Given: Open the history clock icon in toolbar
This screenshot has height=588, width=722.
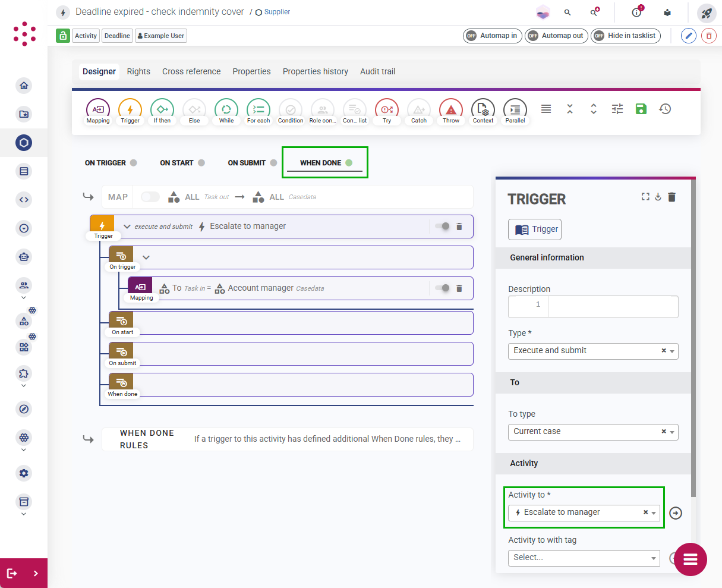Looking at the screenshot, I should 665,109.
